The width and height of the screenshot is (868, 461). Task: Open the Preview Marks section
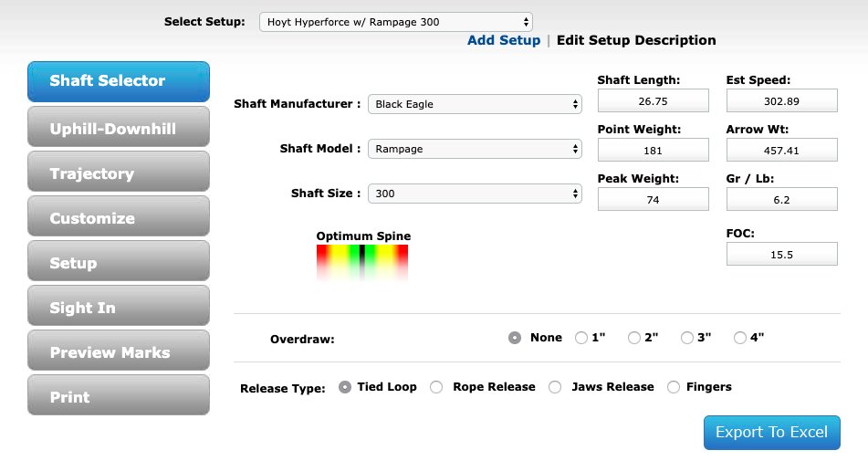[x=119, y=351]
